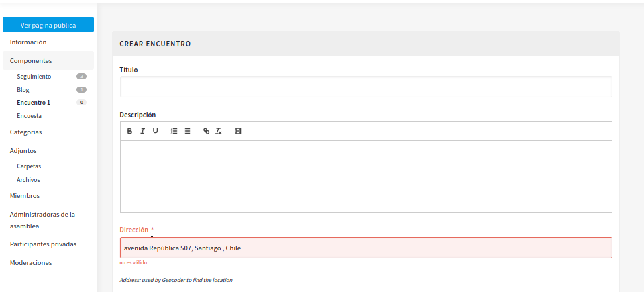Click the Título input field

point(366,87)
